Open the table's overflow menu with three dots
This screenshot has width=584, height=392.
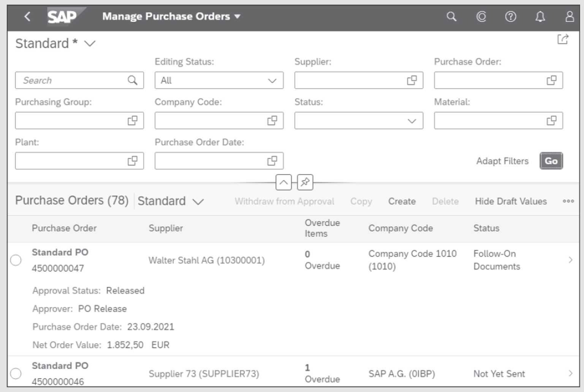(x=568, y=202)
